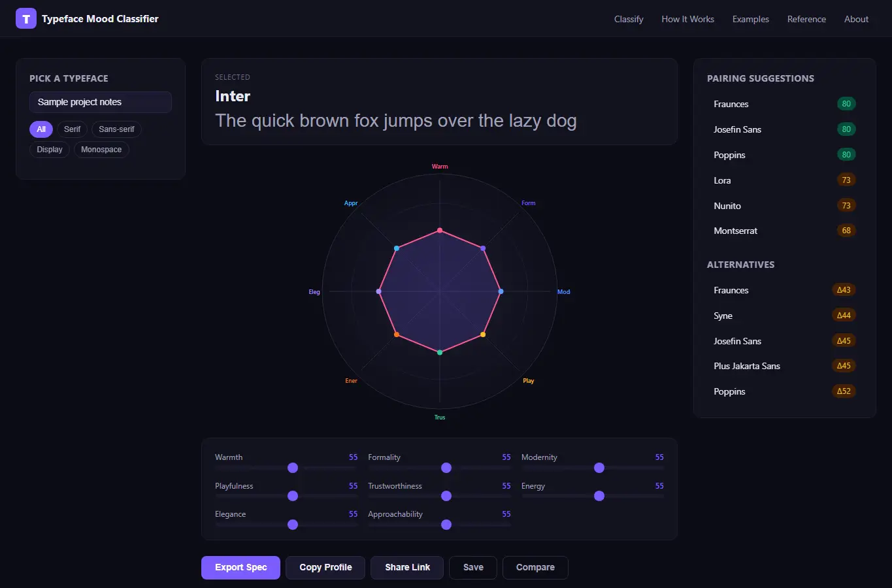The width and height of the screenshot is (892, 588).
Task: Click the Compare button
Action: click(x=535, y=567)
